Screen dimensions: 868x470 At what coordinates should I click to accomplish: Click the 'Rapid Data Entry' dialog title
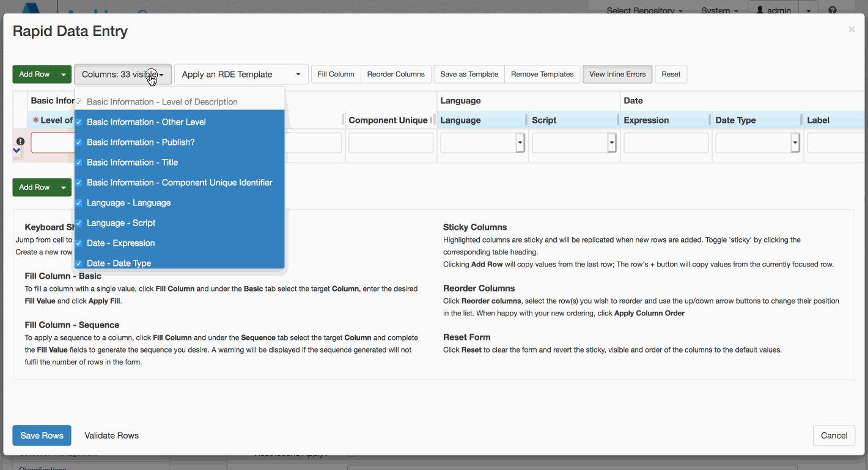tap(70, 31)
